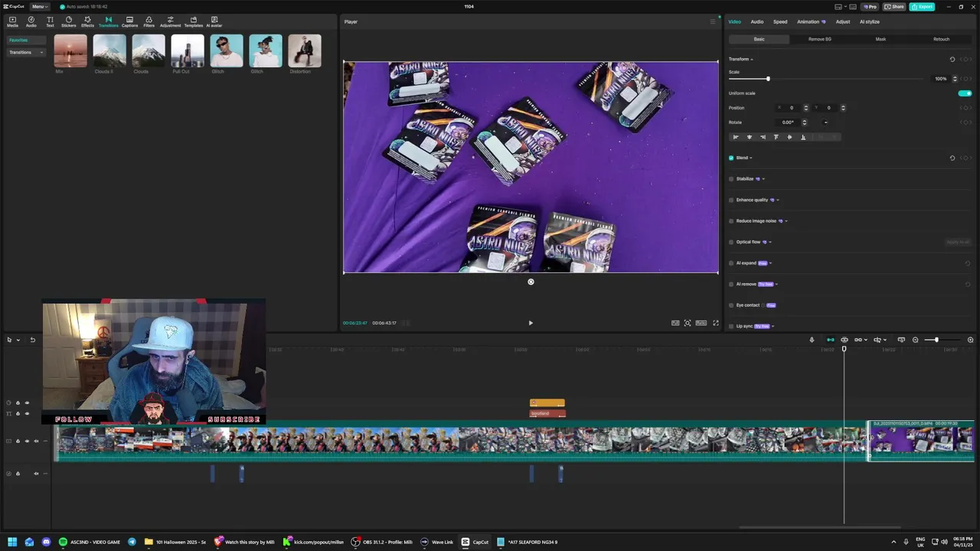
Task: Enable the Lip sync checkbox
Action: (x=731, y=326)
